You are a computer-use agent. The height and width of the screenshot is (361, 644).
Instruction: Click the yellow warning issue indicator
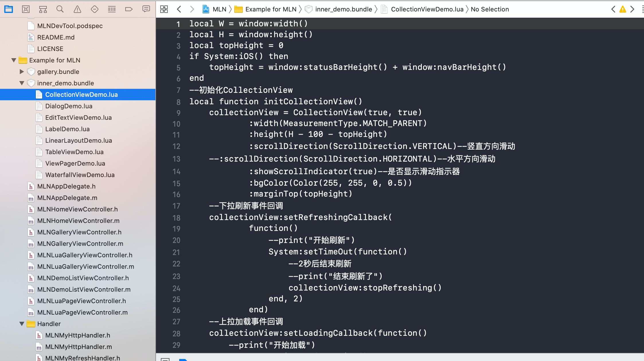pos(622,9)
